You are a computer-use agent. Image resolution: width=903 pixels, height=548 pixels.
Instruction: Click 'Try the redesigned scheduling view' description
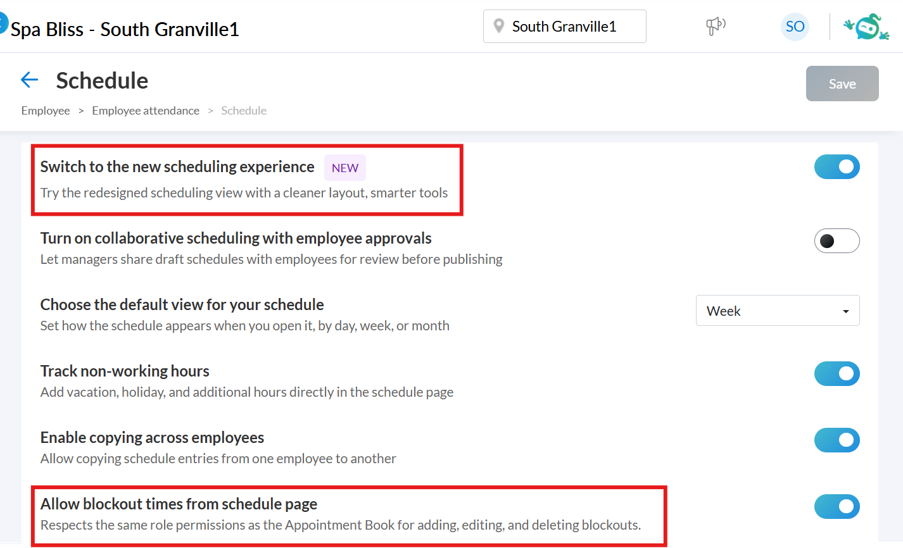[244, 193]
